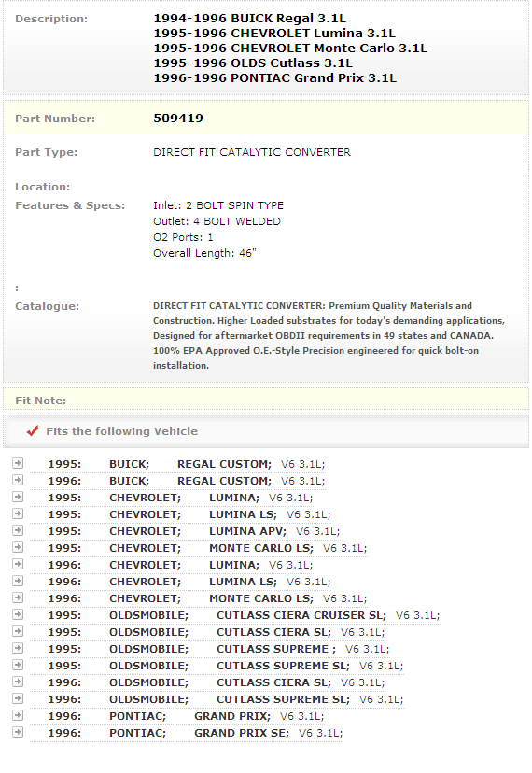Screen dimensions: 532x773
Task: Click arrow icon beside 1996 Pontiac Grand Prix SE
Action: [18, 732]
